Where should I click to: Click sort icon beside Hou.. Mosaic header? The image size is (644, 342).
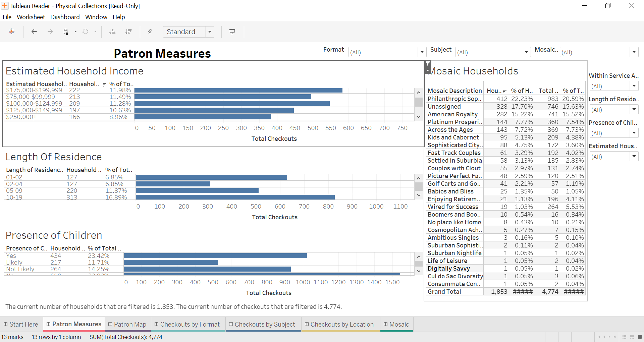(504, 91)
